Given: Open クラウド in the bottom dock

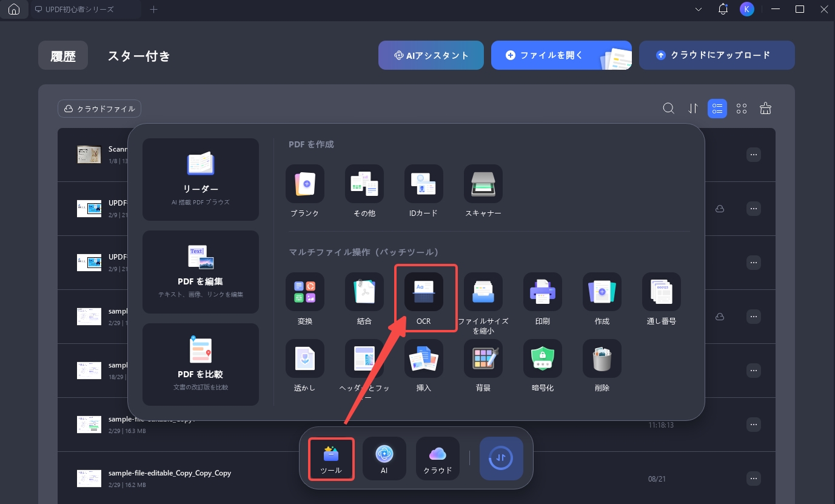Looking at the screenshot, I should pos(438,459).
